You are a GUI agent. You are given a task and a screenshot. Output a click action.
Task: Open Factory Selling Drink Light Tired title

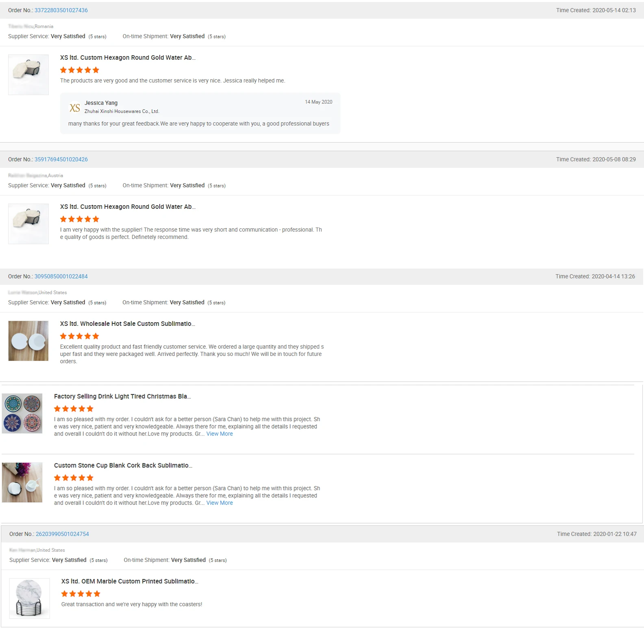click(x=122, y=397)
